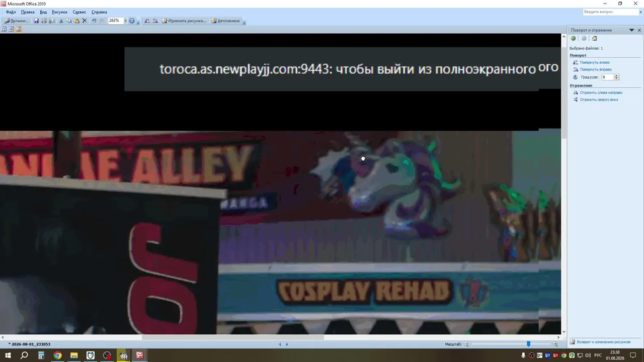Open the Правка menu
This screenshot has width=644, height=362.
point(28,12)
